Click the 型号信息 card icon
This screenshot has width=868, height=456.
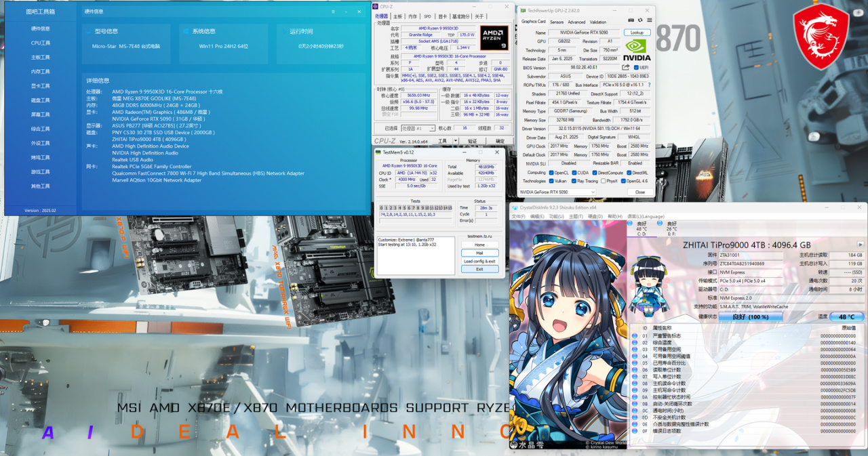tap(88, 31)
